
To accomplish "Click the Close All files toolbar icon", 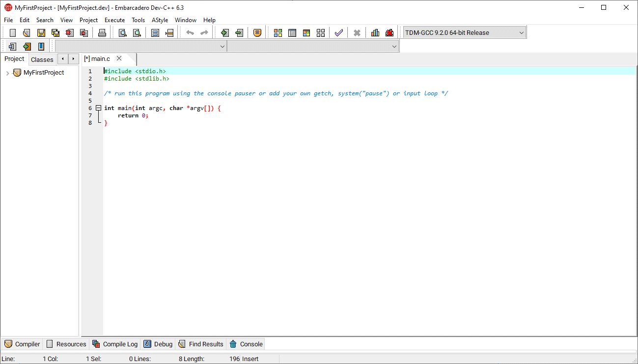I will (84, 33).
